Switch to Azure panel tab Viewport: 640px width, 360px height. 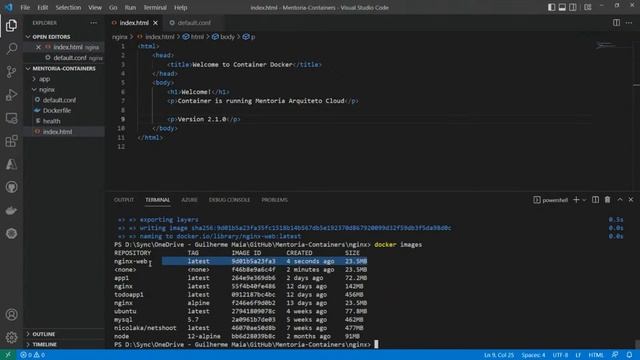click(189, 200)
